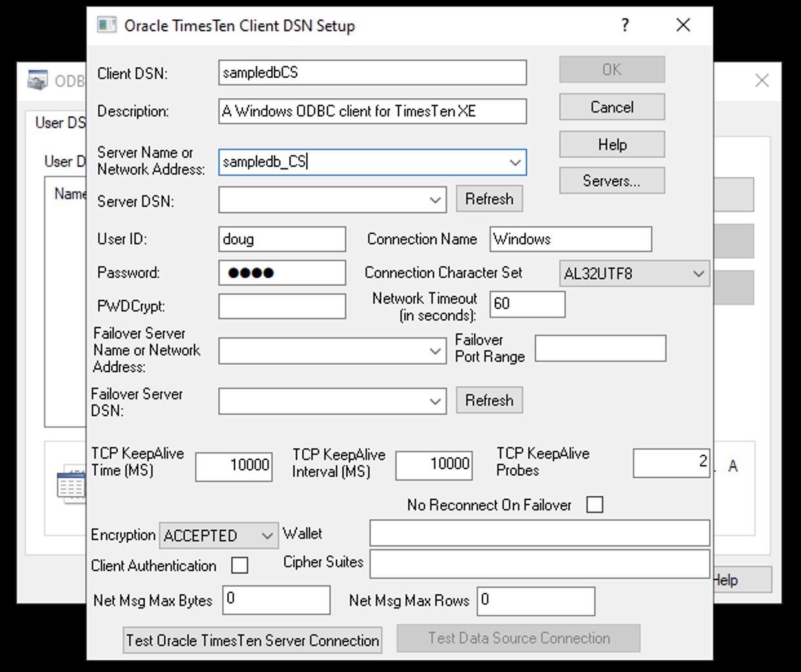Open Help for the DSN setup

point(611,144)
